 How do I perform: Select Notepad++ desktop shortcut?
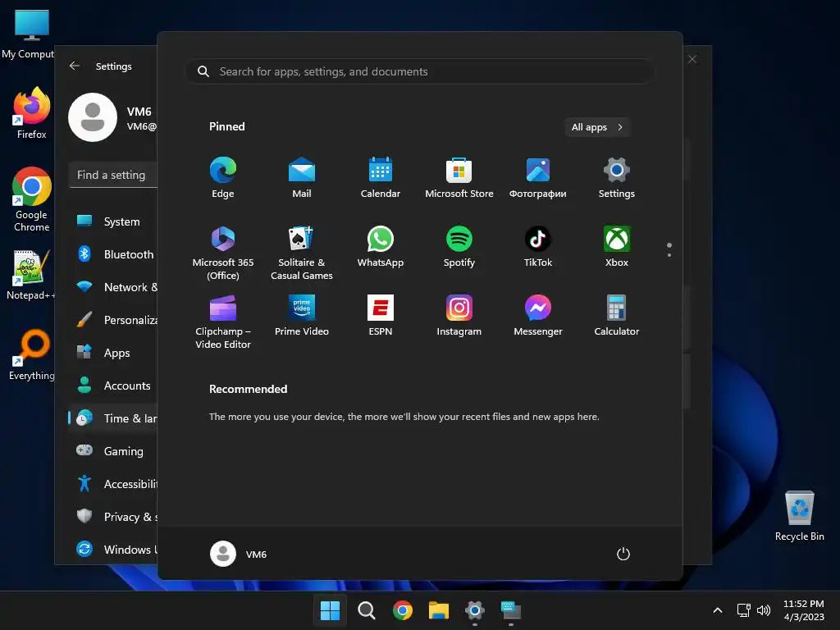30,275
